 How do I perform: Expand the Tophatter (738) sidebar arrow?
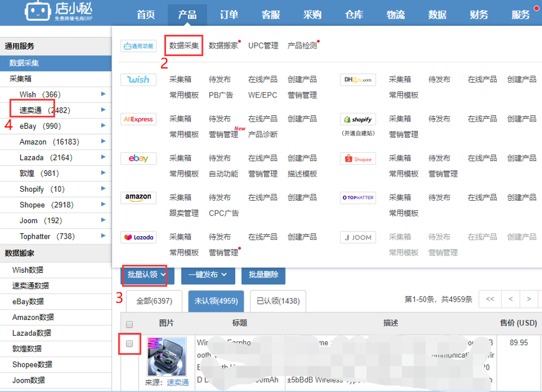click(x=103, y=236)
